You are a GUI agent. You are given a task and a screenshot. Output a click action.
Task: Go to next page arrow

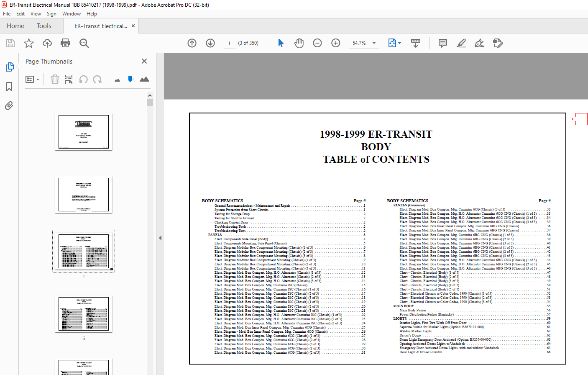coord(210,43)
